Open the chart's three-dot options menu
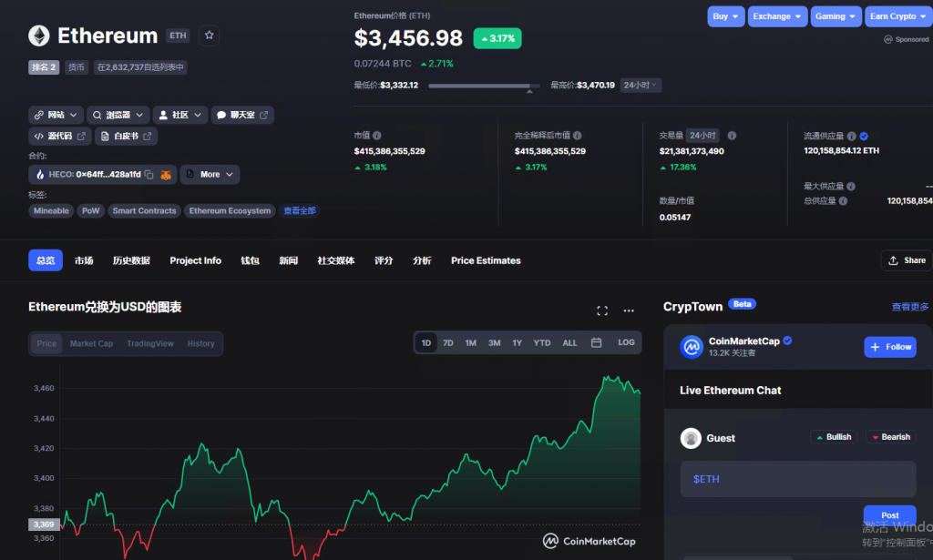This screenshot has height=560, width=933. coord(629,311)
